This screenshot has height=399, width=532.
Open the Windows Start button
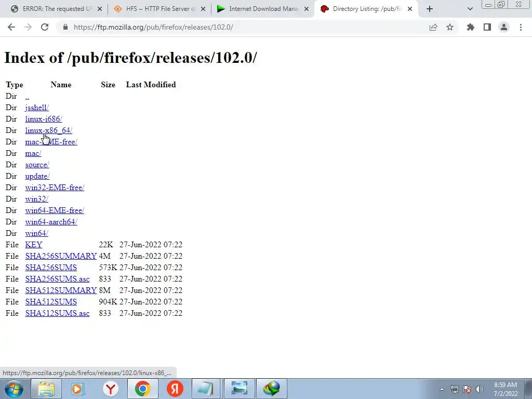pos(14,389)
